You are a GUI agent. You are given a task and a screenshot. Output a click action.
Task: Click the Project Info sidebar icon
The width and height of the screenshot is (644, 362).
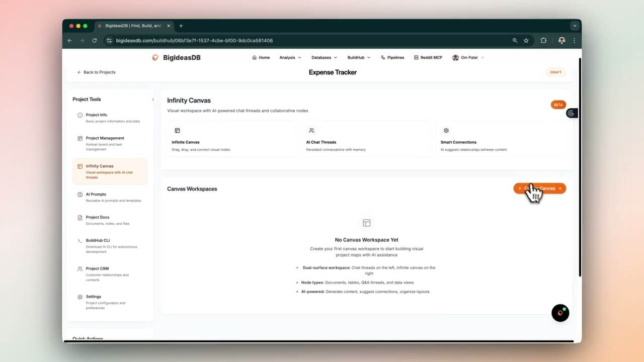coord(80,115)
